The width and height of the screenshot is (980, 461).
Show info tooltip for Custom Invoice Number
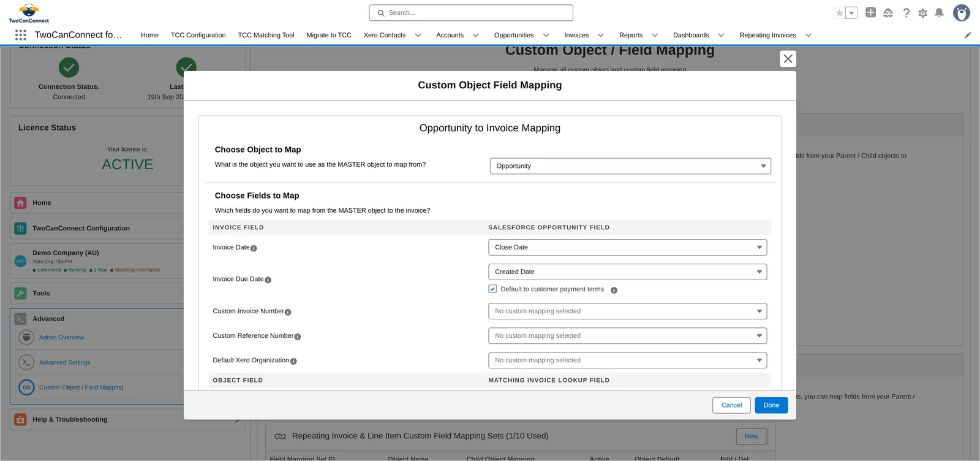288,312
